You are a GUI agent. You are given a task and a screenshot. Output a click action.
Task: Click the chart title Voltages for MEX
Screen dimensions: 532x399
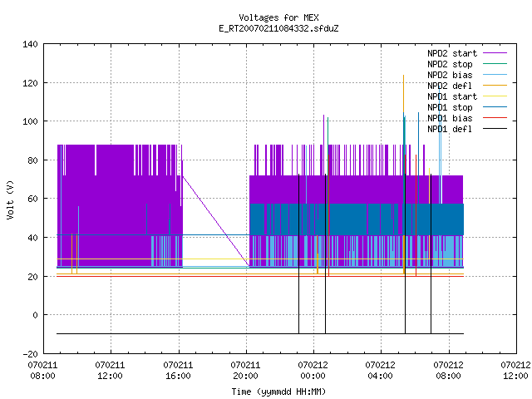pos(278,17)
